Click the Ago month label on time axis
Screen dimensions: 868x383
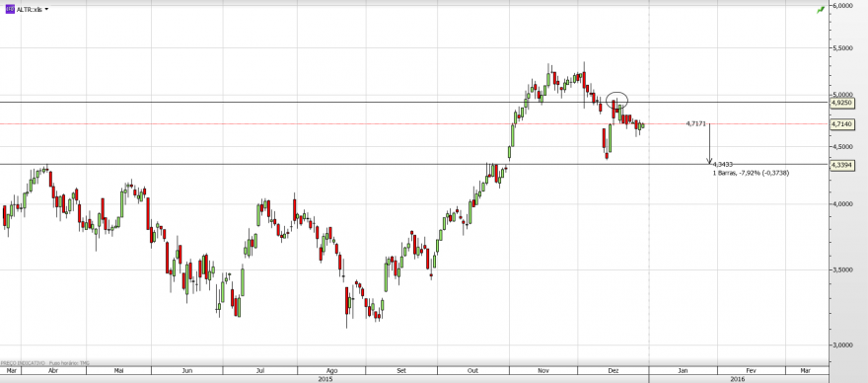[331, 370]
